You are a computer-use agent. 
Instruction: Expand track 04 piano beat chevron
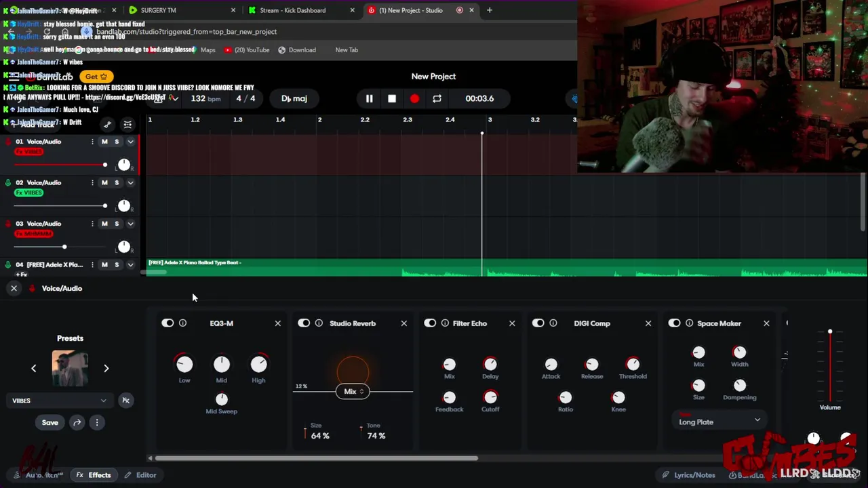(x=130, y=264)
